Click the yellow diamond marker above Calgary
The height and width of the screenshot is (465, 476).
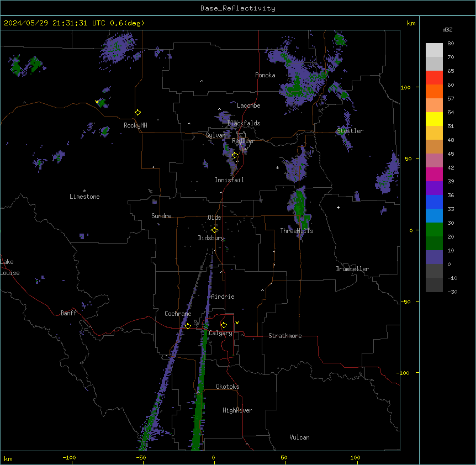pyautogui.click(x=224, y=325)
